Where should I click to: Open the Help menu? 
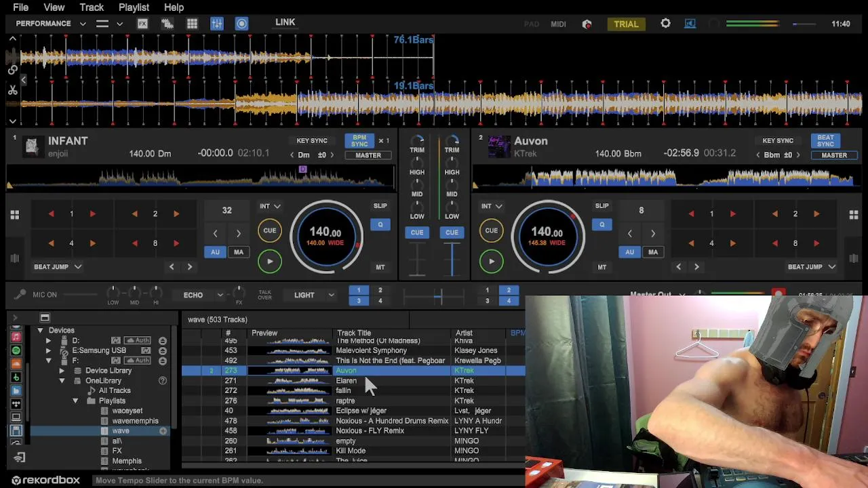click(174, 7)
